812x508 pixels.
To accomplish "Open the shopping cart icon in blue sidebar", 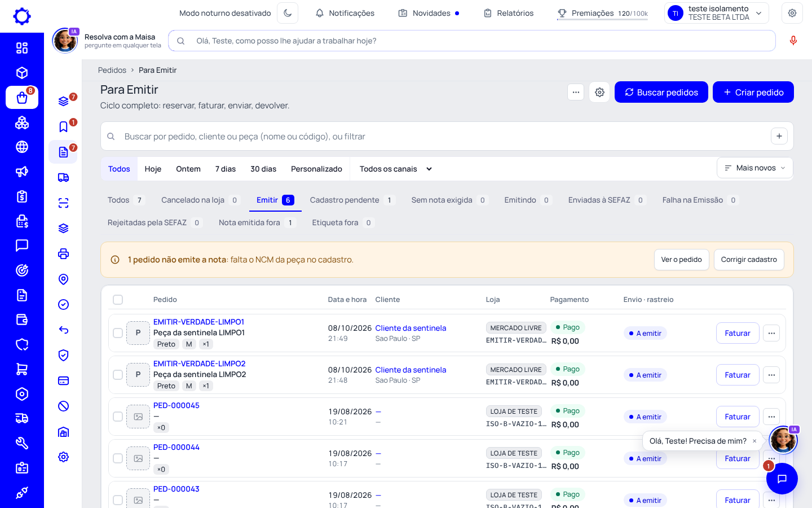I will (x=22, y=369).
